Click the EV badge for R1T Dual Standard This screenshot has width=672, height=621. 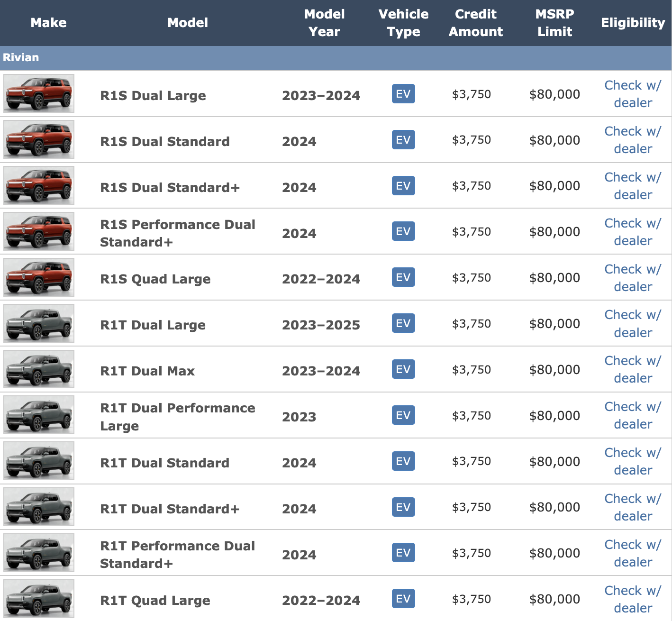pyautogui.click(x=403, y=461)
